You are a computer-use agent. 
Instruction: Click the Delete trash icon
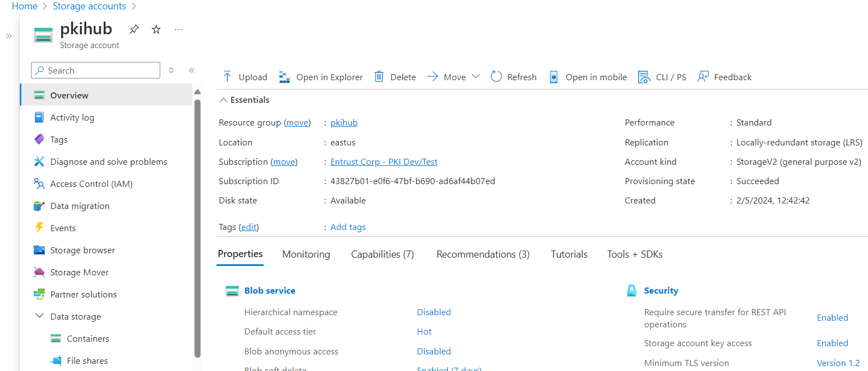point(379,77)
